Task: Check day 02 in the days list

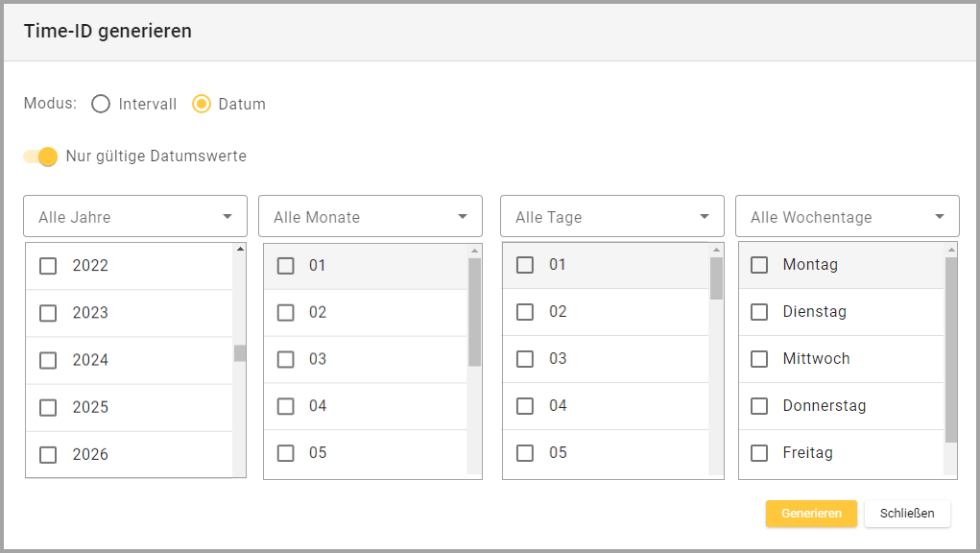Action: (525, 312)
